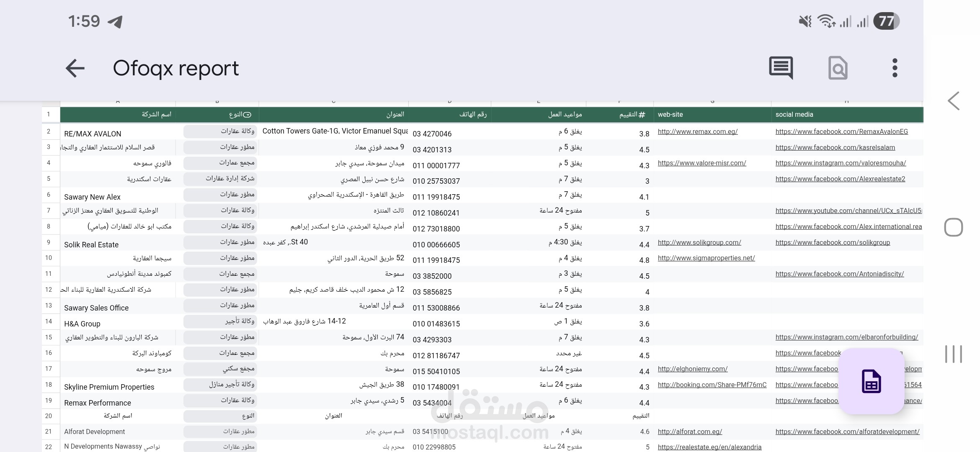Open the remax.com.eg website link

point(698,132)
